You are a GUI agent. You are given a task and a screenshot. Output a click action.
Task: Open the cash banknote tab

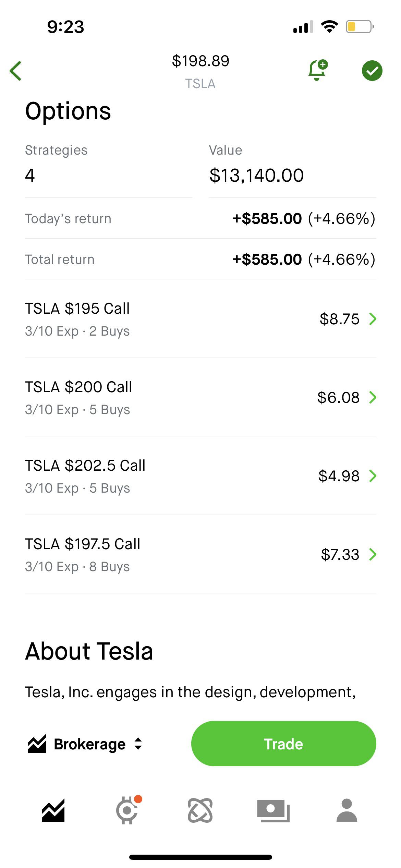coord(273,810)
